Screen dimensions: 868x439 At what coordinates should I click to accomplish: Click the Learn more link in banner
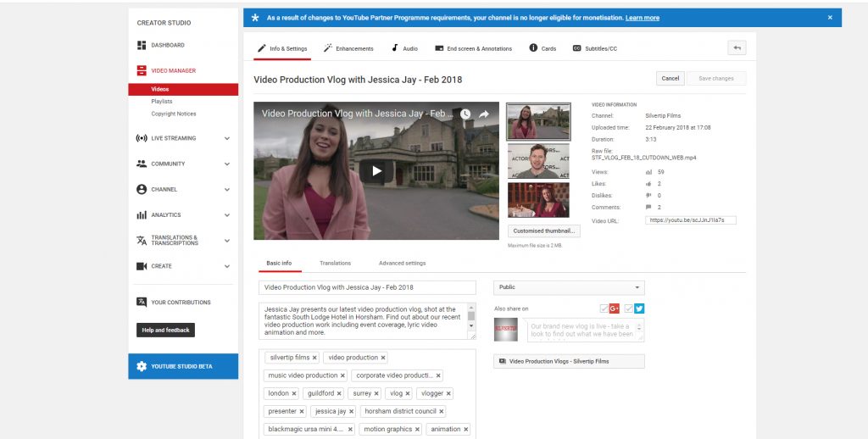[x=643, y=18]
